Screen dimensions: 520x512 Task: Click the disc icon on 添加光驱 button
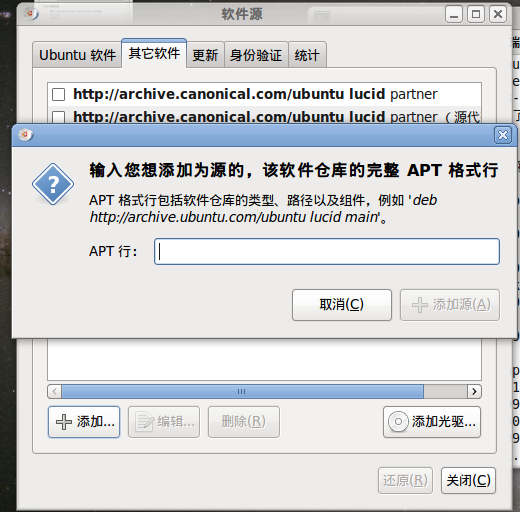coord(398,422)
